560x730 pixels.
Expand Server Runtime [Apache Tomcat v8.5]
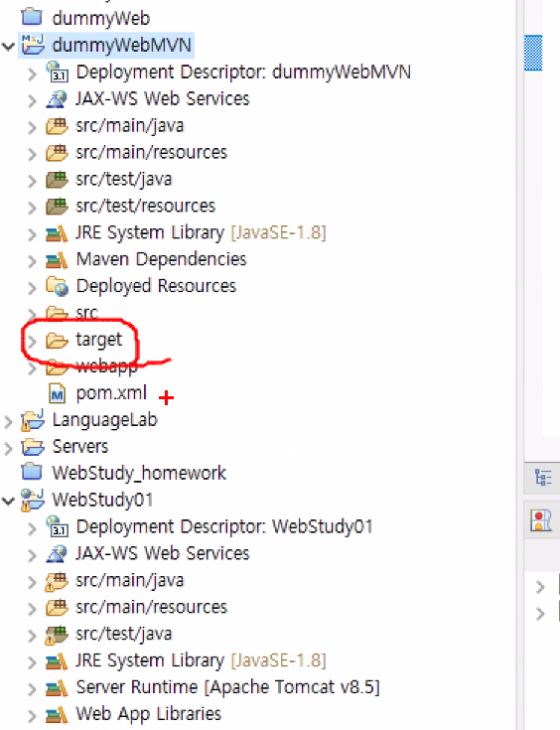32,688
